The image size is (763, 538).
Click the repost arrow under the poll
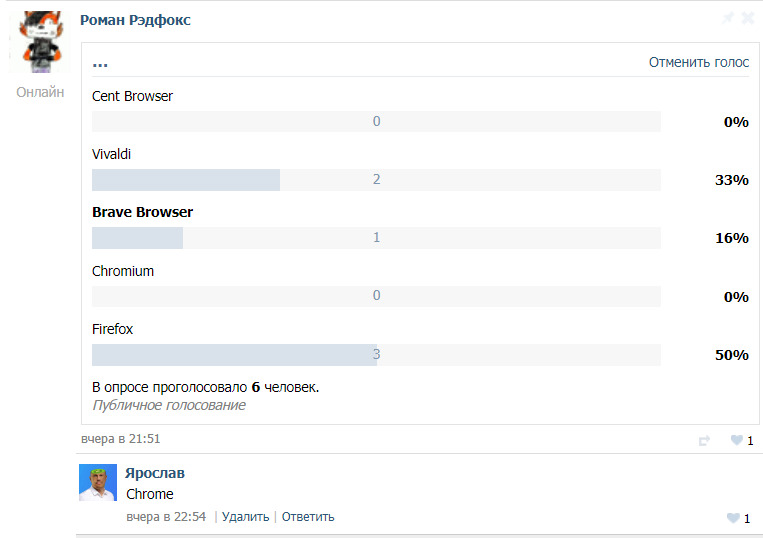pyautogui.click(x=704, y=440)
